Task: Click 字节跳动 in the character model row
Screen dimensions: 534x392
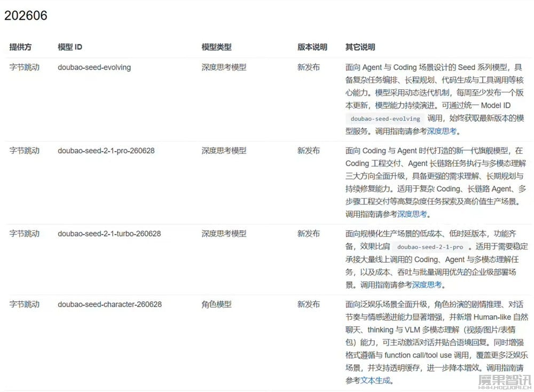Action: (24, 304)
